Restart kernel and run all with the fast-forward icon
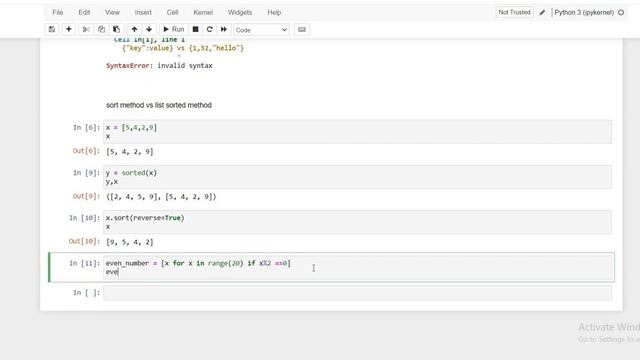The height and width of the screenshot is (360, 640). point(224,29)
